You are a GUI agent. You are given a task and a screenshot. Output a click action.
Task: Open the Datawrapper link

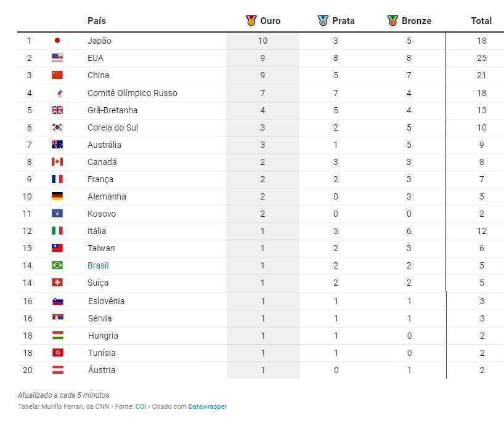tap(208, 406)
